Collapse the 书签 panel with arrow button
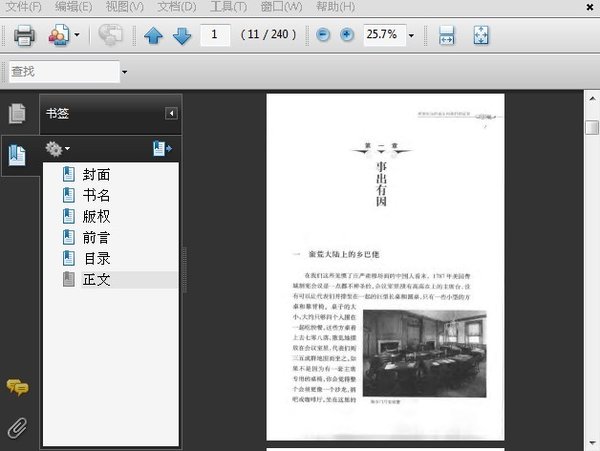Viewport: 600px width, 451px height. 170,114
